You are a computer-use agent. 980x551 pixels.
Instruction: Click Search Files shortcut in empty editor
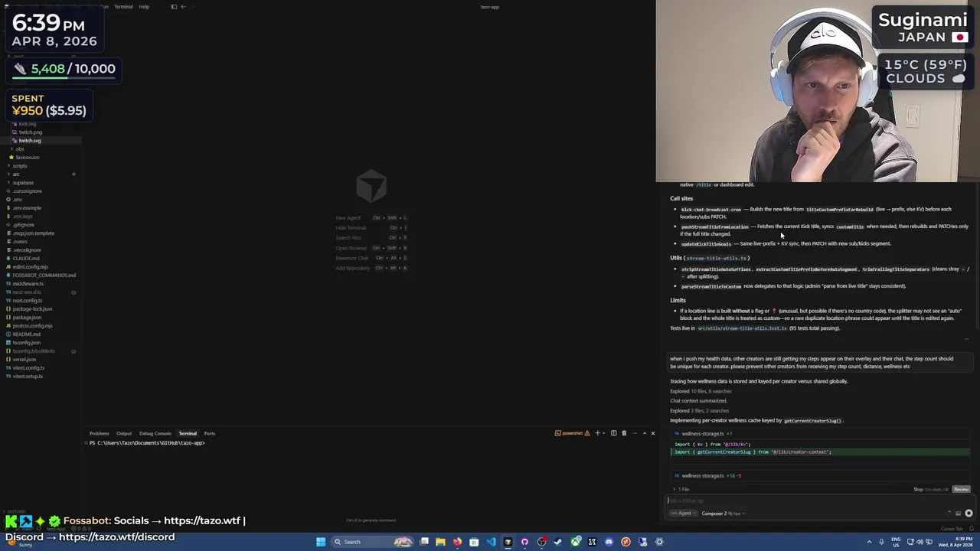(x=371, y=238)
